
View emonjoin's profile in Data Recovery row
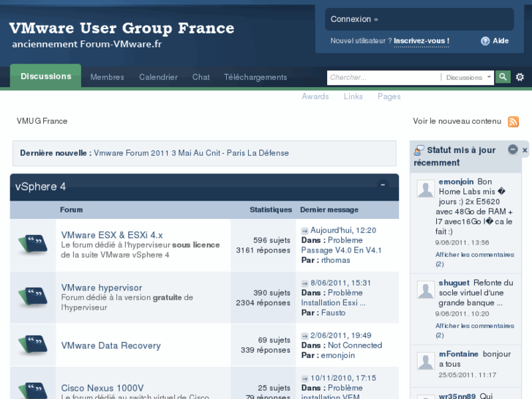pyautogui.click(x=338, y=356)
